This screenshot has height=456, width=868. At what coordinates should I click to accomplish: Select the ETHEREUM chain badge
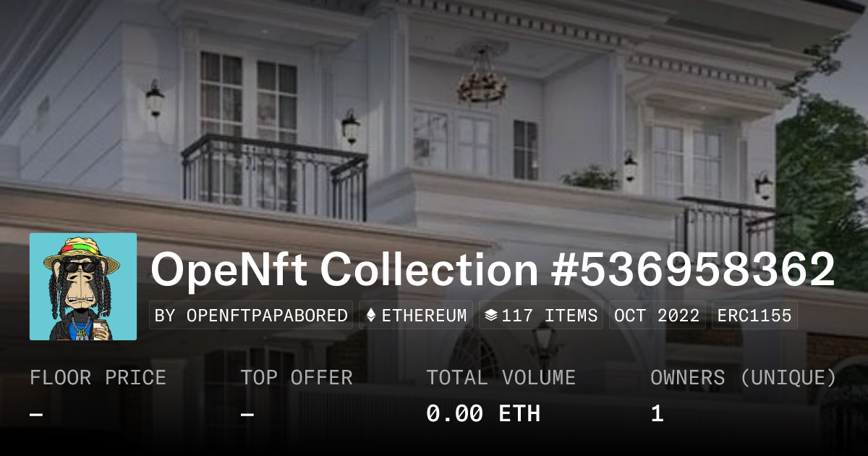[x=416, y=316]
